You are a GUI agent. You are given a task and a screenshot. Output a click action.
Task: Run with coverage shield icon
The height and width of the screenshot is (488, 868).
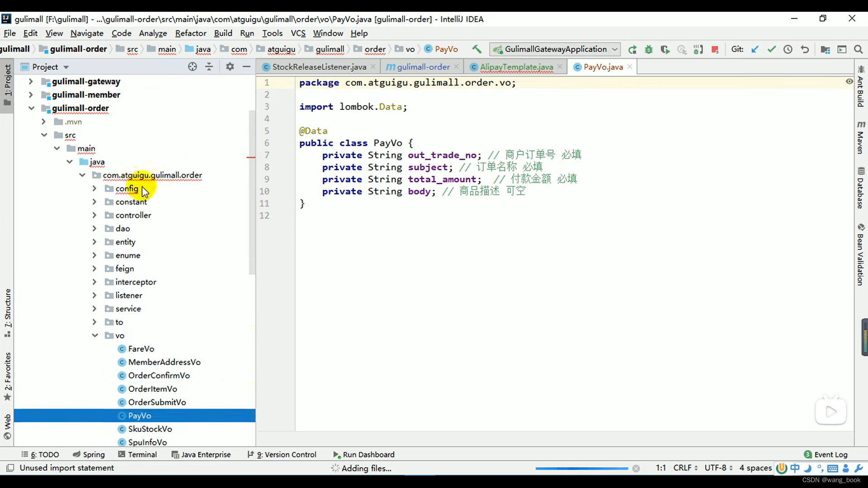(x=665, y=49)
